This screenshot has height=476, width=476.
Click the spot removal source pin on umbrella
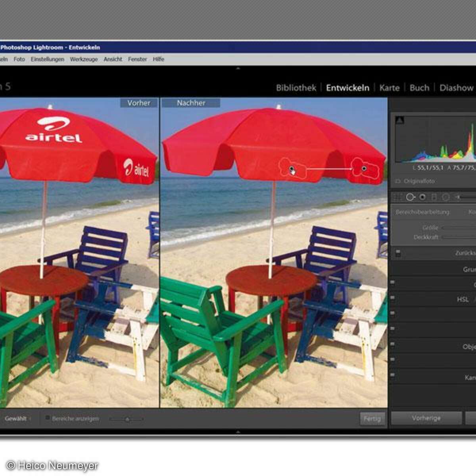pyautogui.click(x=292, y=169)
